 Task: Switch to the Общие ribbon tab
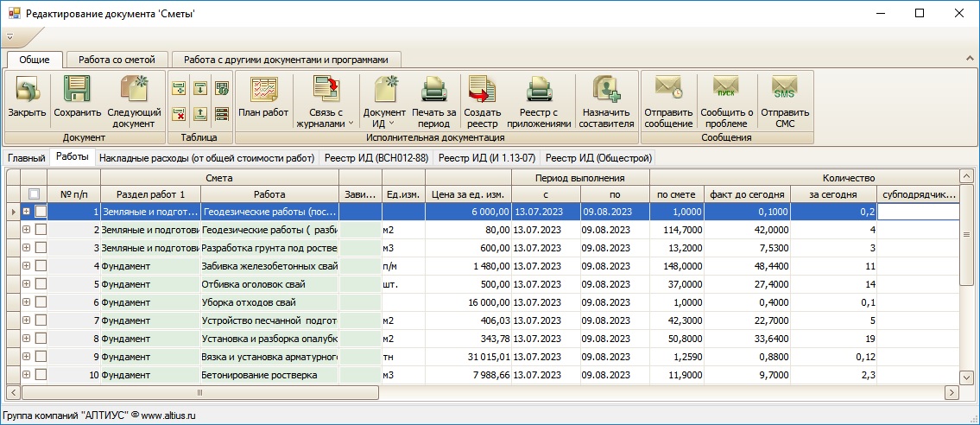(35, 60)
